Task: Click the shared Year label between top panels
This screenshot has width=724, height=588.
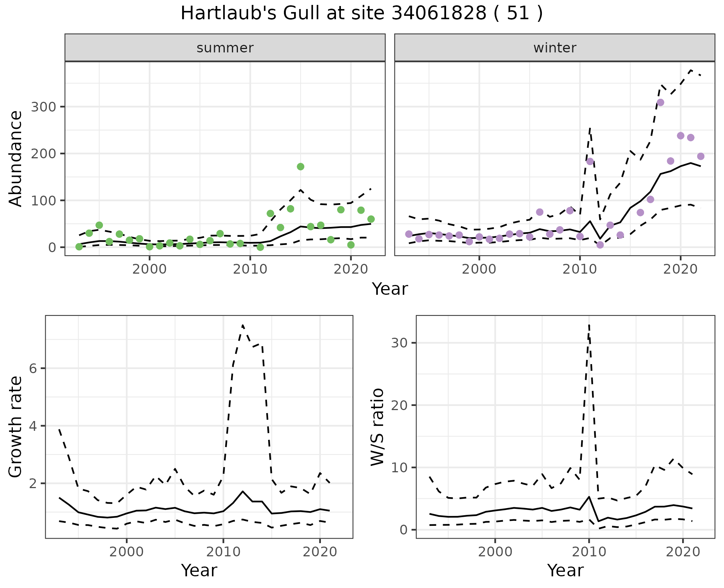Action: tap(390, 289)
